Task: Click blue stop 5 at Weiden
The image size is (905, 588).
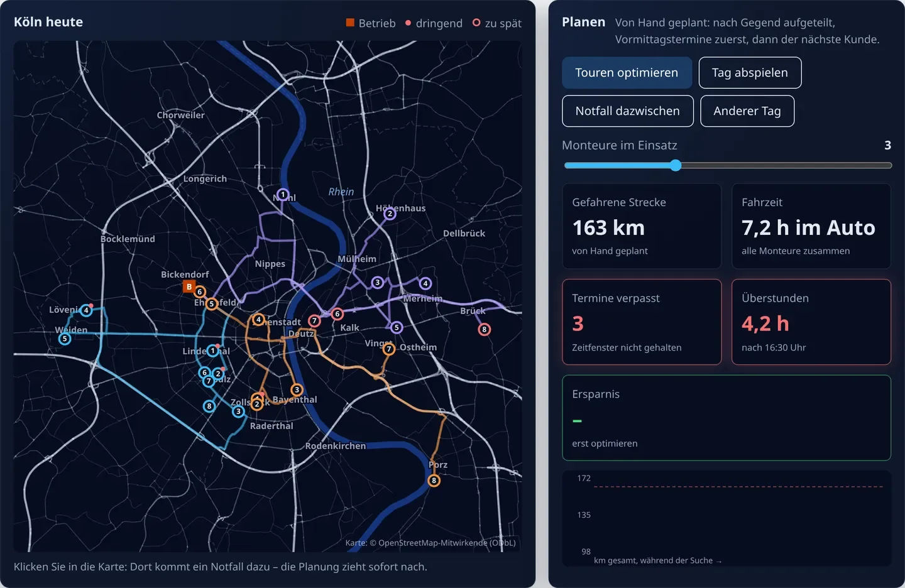Action: pos(64,339)
